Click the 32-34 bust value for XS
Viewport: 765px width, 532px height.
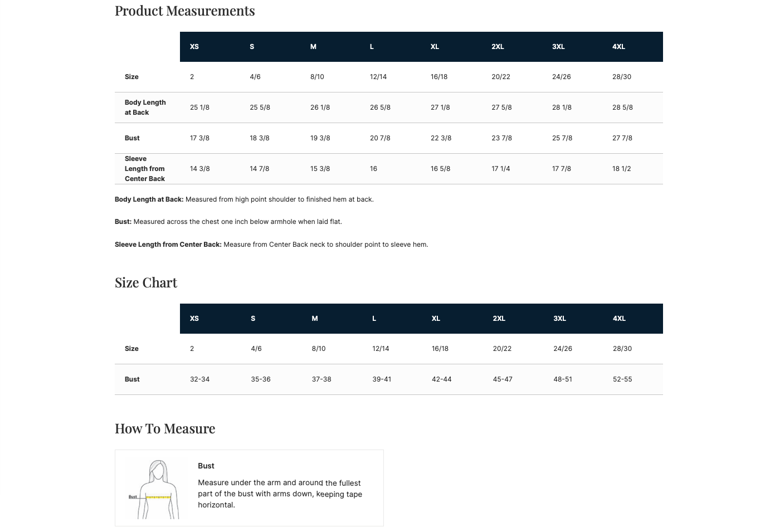pyautogui.click(x=199, y=379)
